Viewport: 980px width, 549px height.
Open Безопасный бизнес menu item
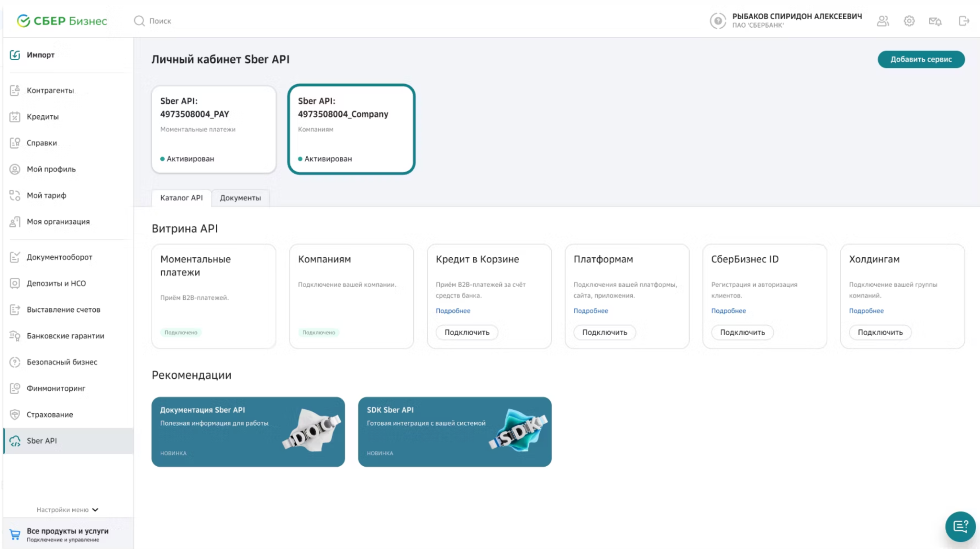(x=68, y=362)
